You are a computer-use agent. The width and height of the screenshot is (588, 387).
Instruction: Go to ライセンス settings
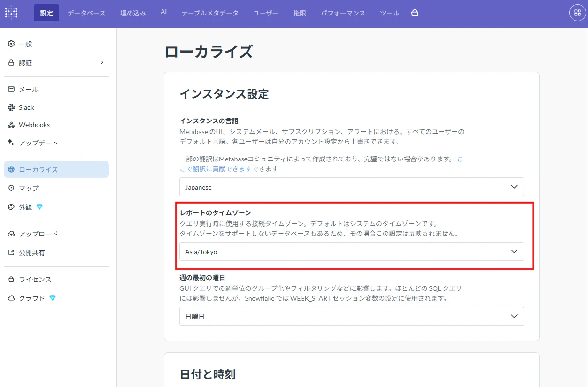[x=56, y=279]
